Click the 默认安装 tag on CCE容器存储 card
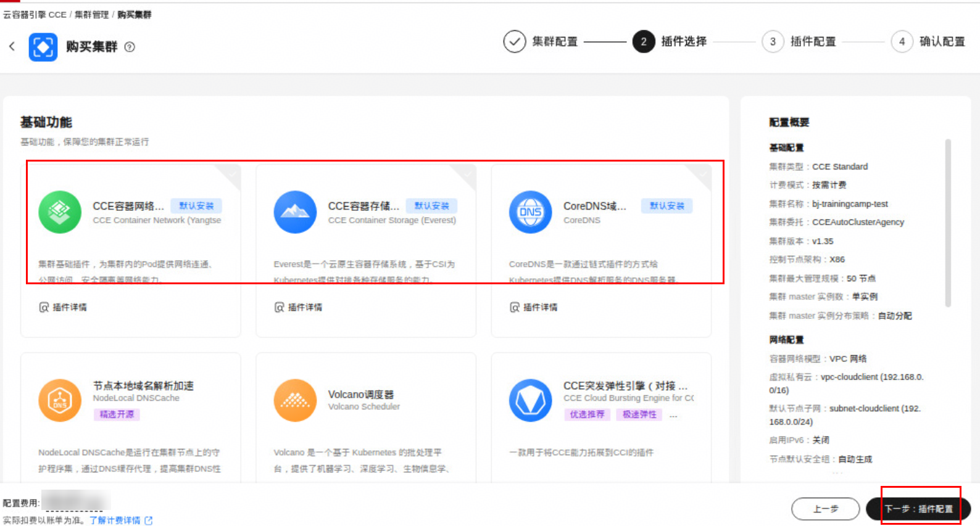980x526 pixels. click(x=431, y=206)
